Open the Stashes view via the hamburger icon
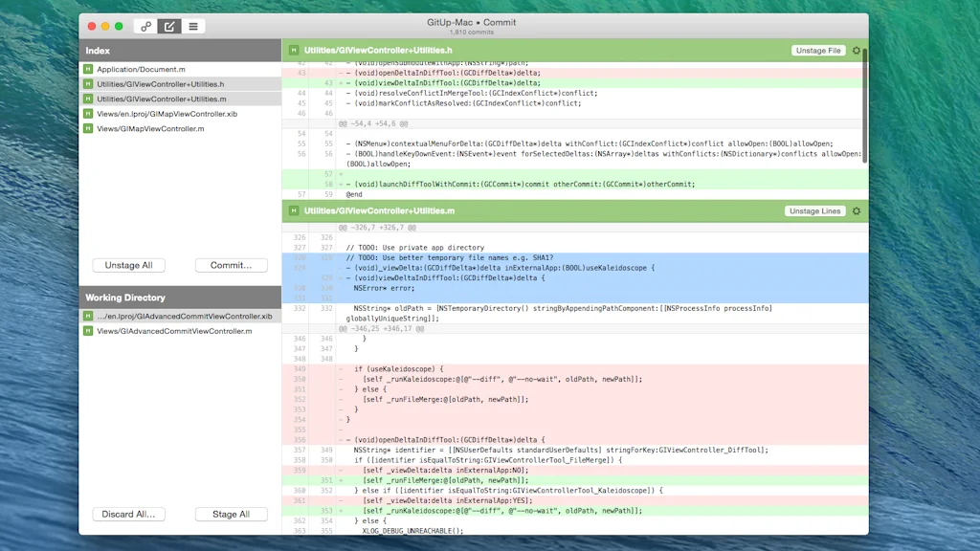 click(193, 26)
